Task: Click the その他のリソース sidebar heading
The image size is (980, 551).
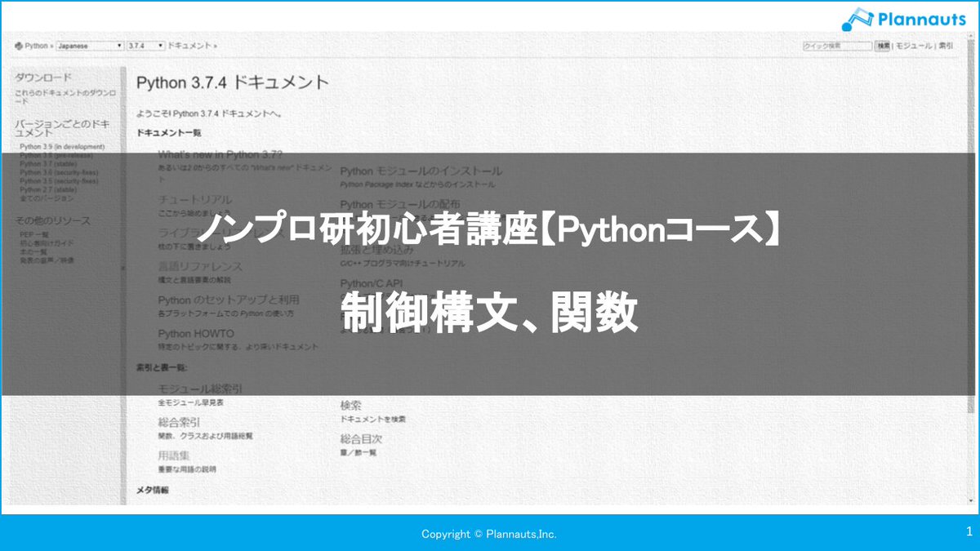Action: [53, 221]
